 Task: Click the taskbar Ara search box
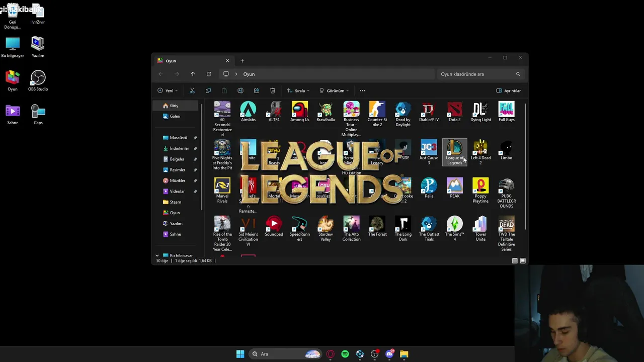[x=286, y=354]
